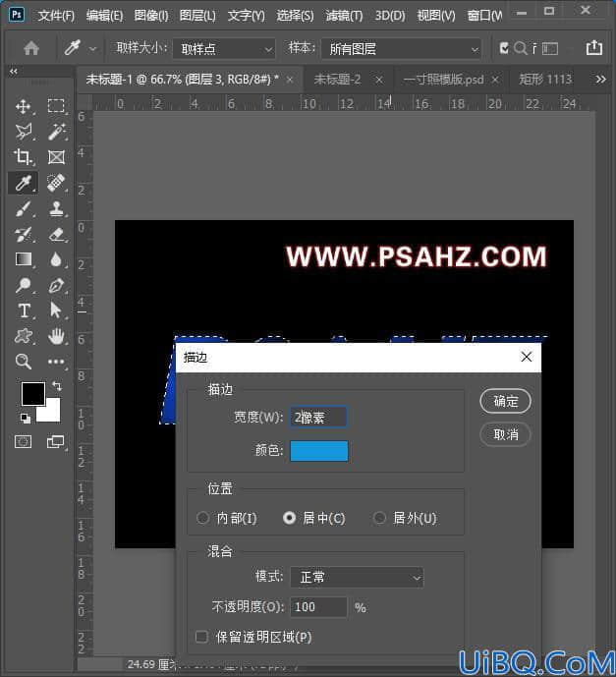The width and height of the screenshot is (616, 677).
Task: Cancel stroke dialog with 取消 button
Action: point(506,434)
